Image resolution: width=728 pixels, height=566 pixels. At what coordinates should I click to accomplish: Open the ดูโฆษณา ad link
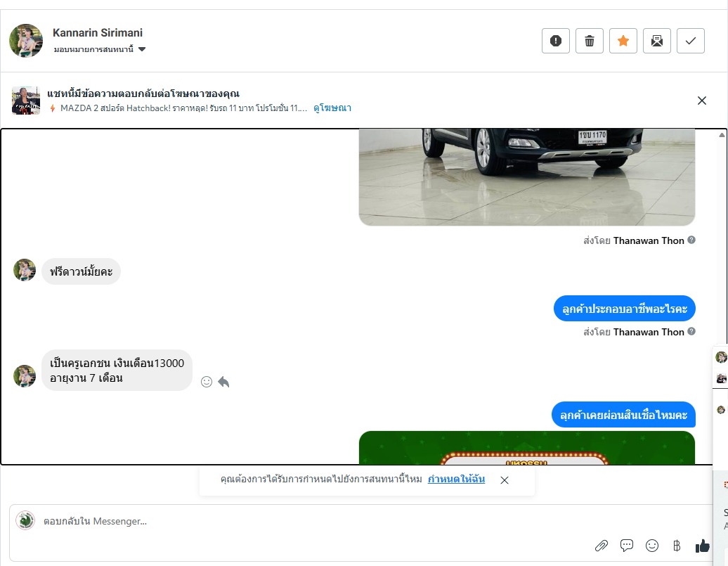click(x=332, y=108)
